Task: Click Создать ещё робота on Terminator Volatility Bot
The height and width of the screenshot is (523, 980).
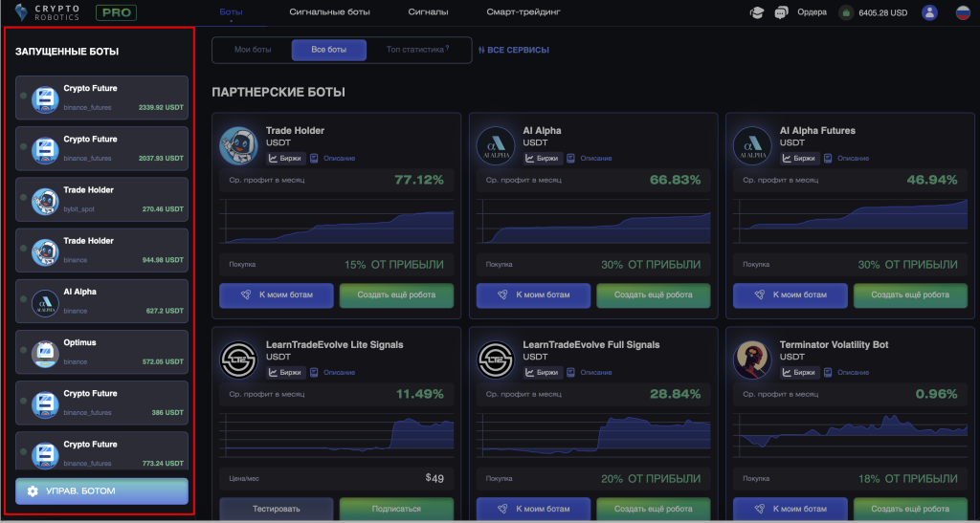Action: pyautogui.click(x=910, y=509)
